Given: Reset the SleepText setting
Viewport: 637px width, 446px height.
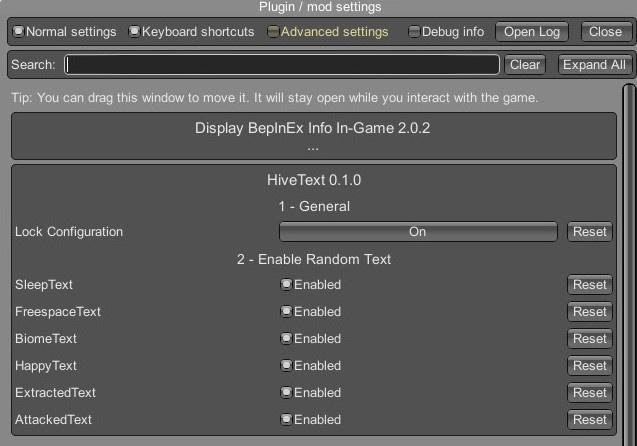Looking at the screenshot, I should (x=589, y=285).
